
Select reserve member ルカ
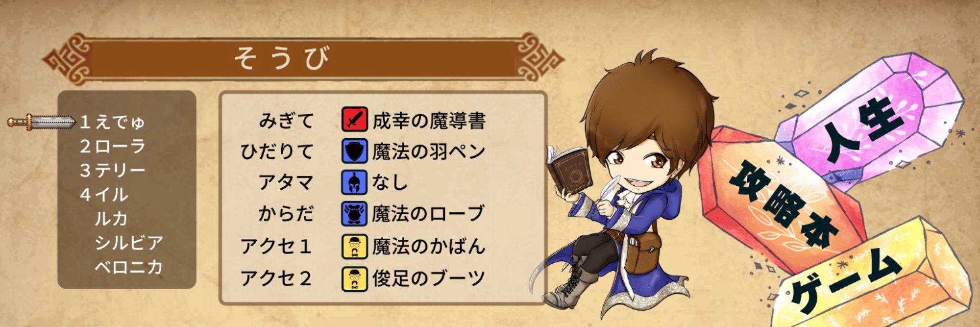point(111,219)
